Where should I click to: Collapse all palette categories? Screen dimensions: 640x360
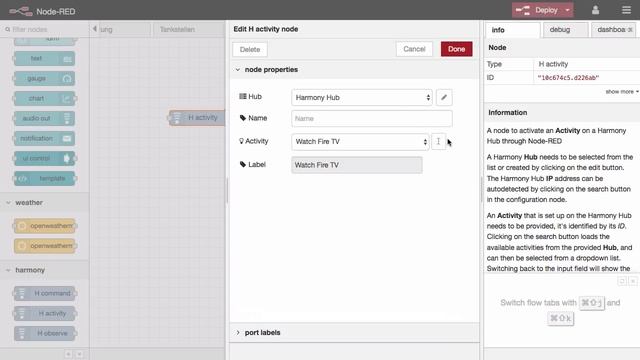(69, 354)
